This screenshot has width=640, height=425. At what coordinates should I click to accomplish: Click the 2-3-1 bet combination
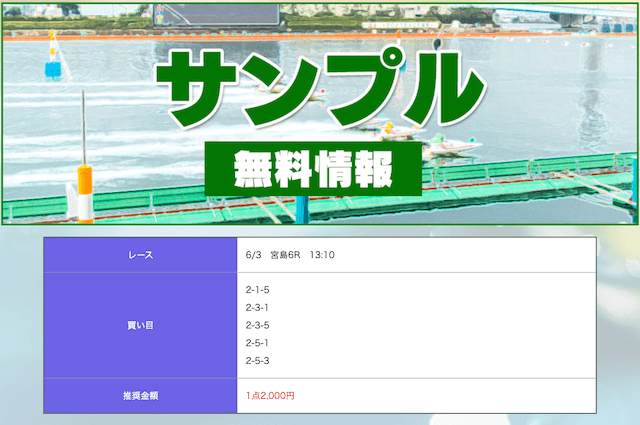click(x=257, y=307)
